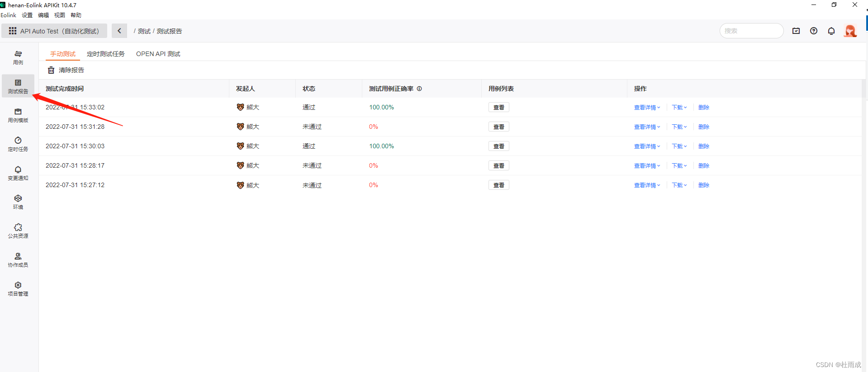Switch to the OPEN API 测试 tab
Viewport: 868px width, 372px height.
point(158,54)
